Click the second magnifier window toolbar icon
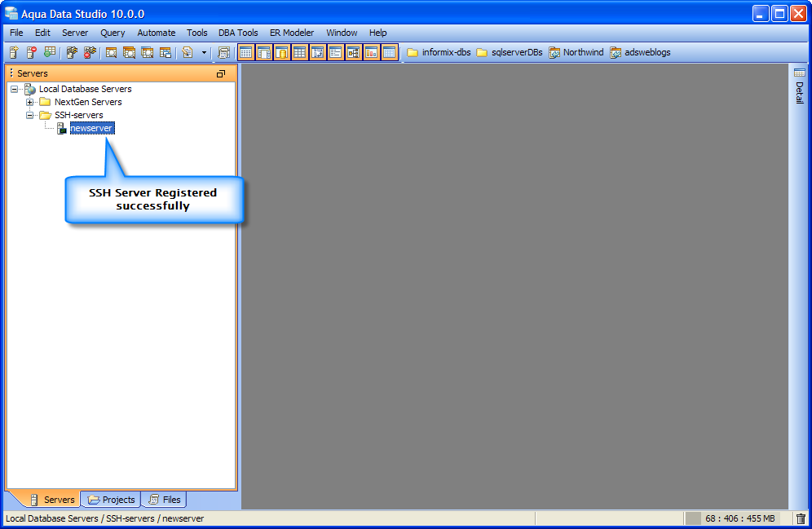Screen dimensions: 812x529 129,52
